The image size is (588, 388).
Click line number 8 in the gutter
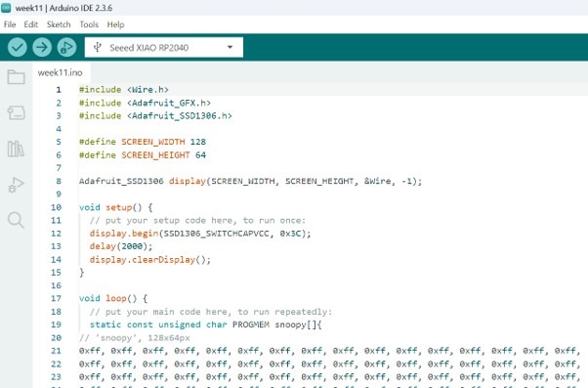point(59,181)
